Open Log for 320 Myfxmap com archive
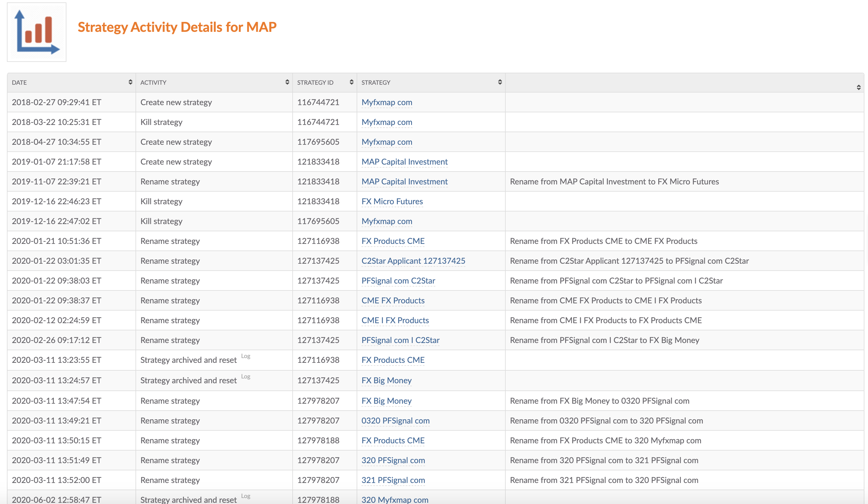The image size is (868, 504). [245, 496]
